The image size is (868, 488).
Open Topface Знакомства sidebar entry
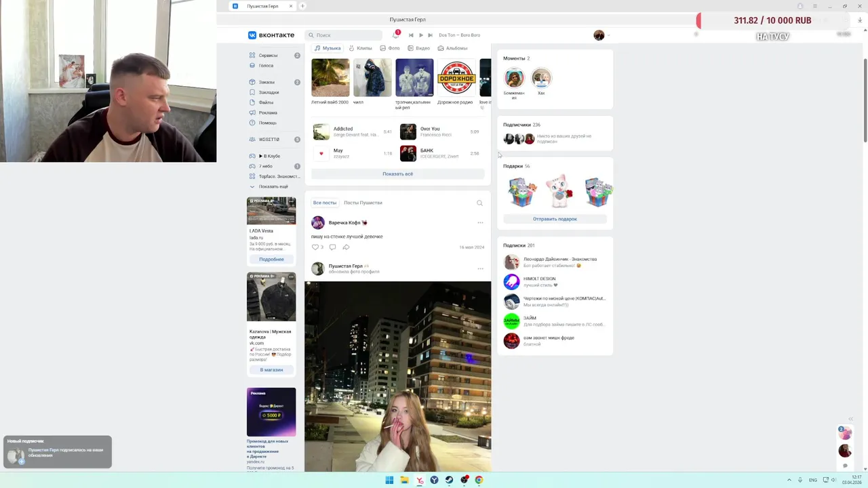pos(274,176)
